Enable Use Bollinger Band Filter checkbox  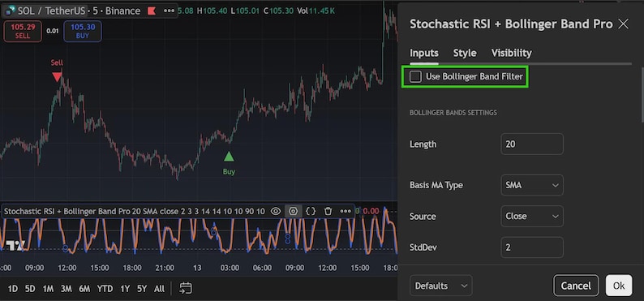coord(415,76)
